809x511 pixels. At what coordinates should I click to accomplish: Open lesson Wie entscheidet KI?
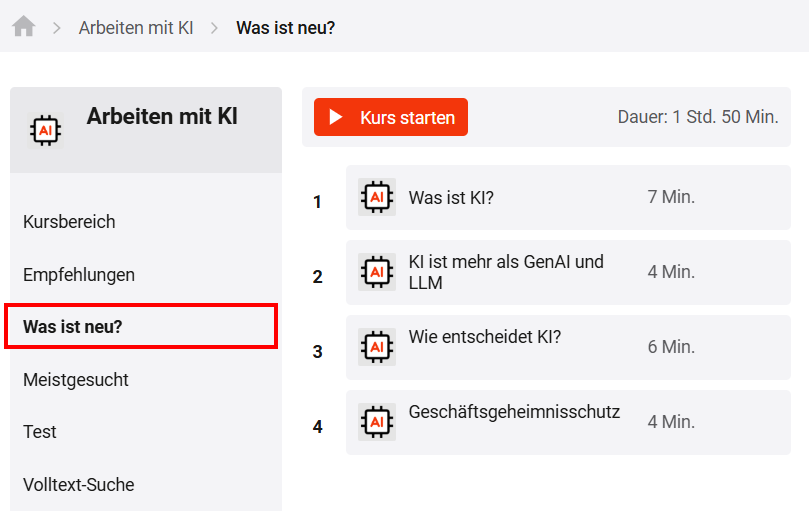[568, 347]
